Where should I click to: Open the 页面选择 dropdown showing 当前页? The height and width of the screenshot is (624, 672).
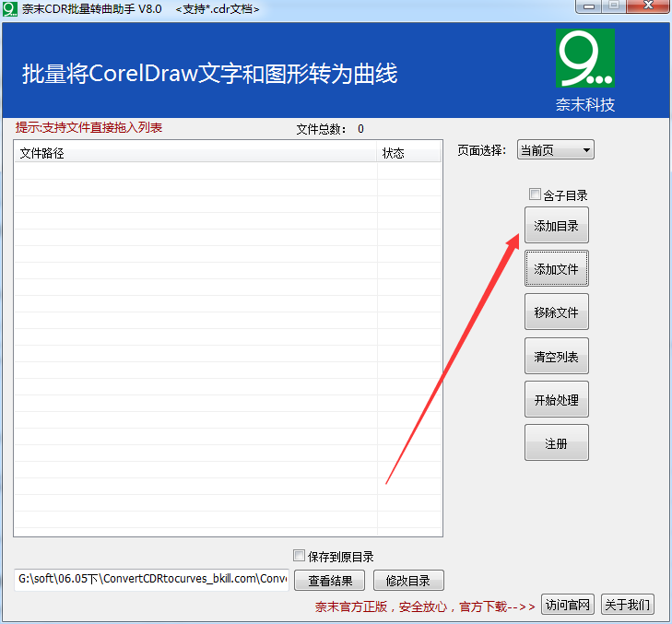[556, 150]
